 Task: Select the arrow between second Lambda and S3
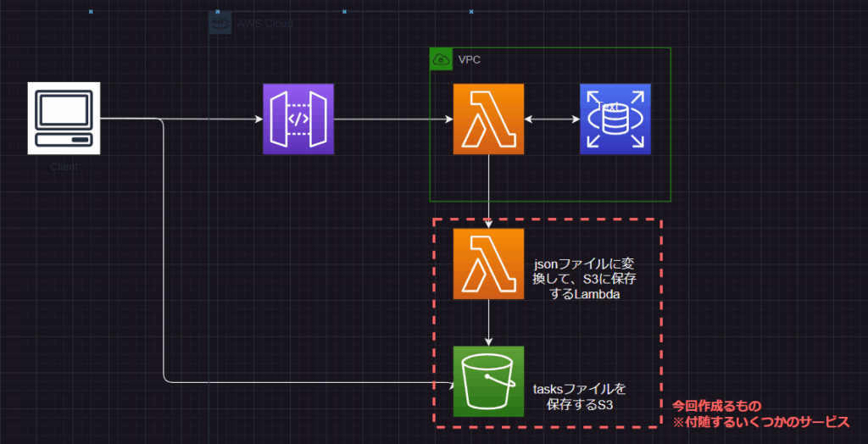coord(489,322)
